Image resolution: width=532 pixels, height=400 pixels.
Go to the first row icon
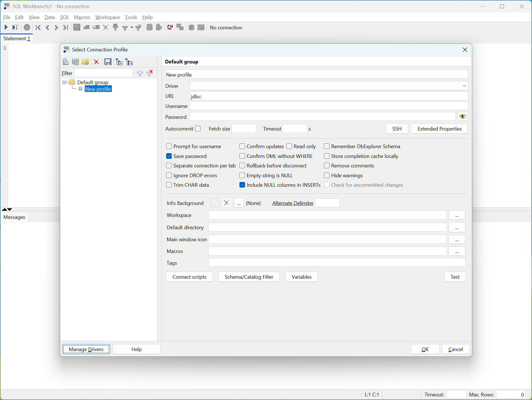click(x=38, y=27)
